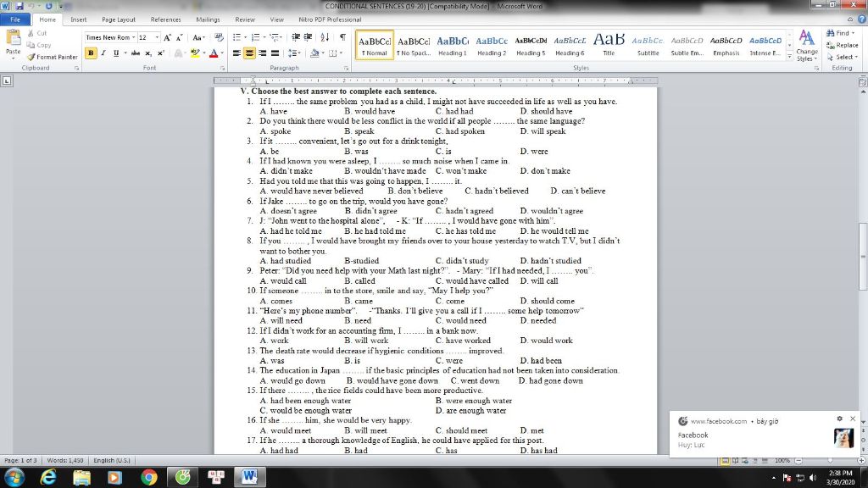Switch to the References tab
Screen dimensions: 868x488
(x=165, y=19)
